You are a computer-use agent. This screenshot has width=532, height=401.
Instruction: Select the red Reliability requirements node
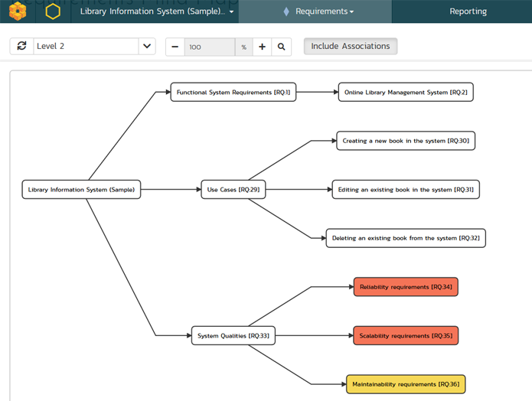tap(406, 287)
